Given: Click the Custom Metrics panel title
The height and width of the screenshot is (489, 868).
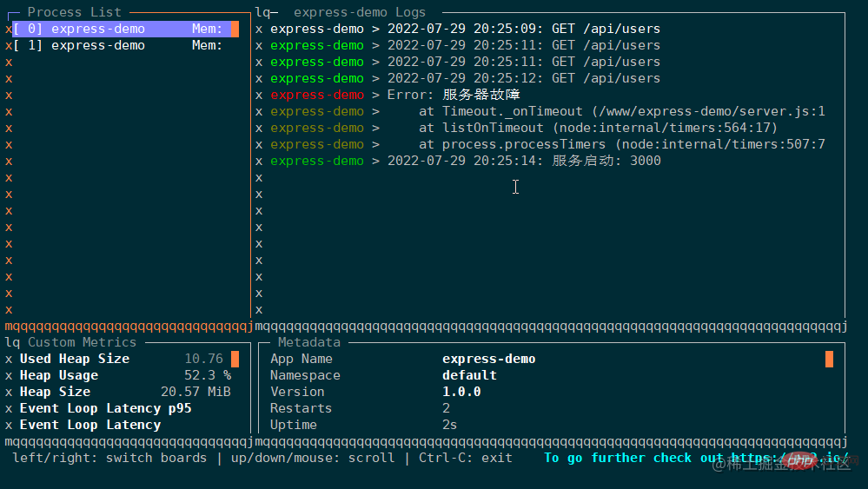Looking at the screenshot, I should (x=82, y=342).
